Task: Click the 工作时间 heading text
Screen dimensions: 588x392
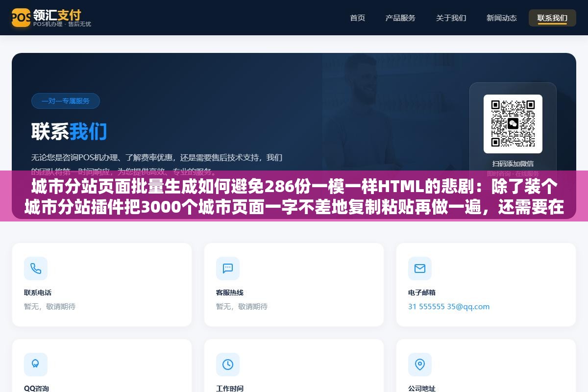Action: point(230,389)
